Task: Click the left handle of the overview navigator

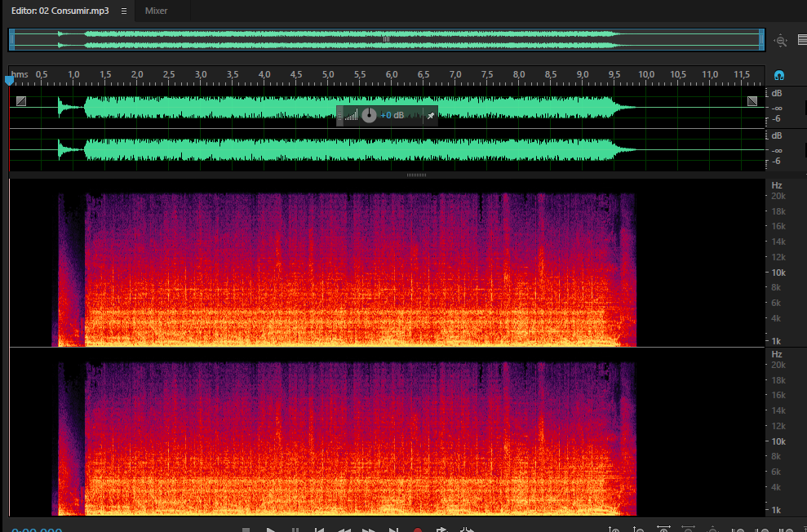Action: 12,40
